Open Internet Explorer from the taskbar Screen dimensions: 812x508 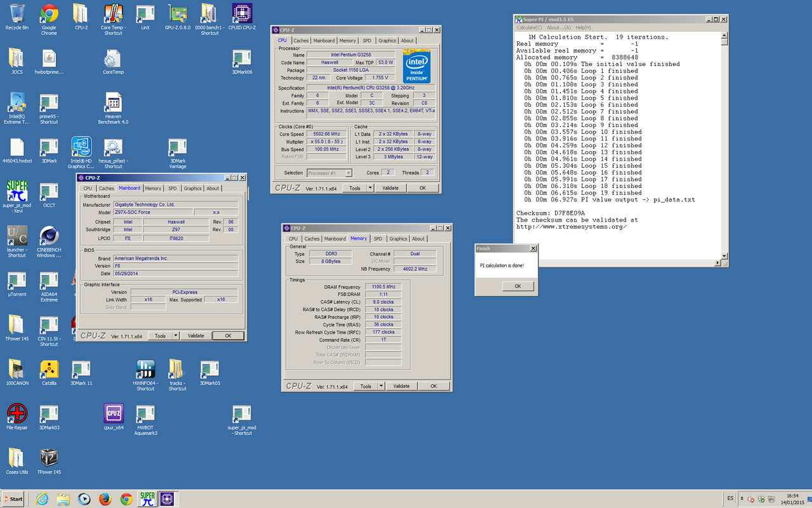coord(43,499)
